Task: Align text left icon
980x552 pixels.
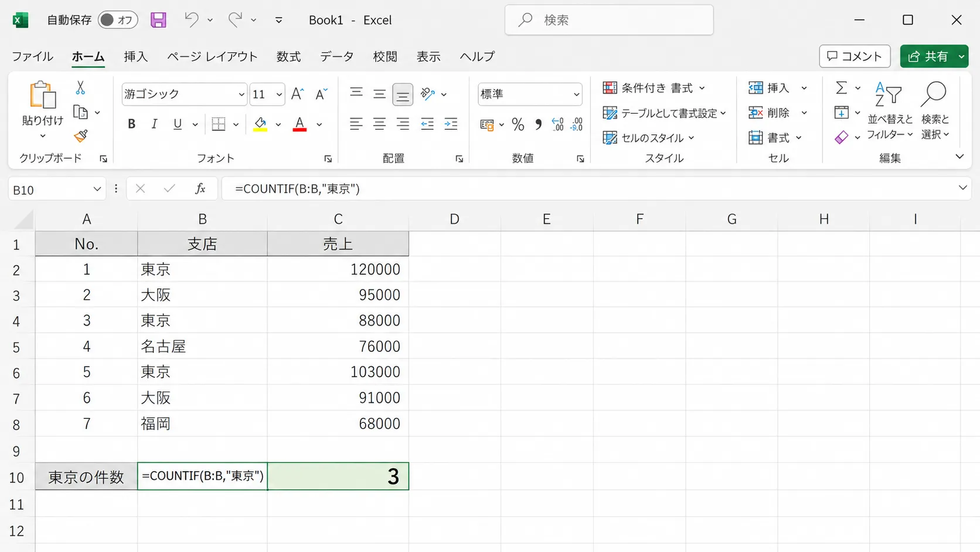Action: tap(356, 124)
